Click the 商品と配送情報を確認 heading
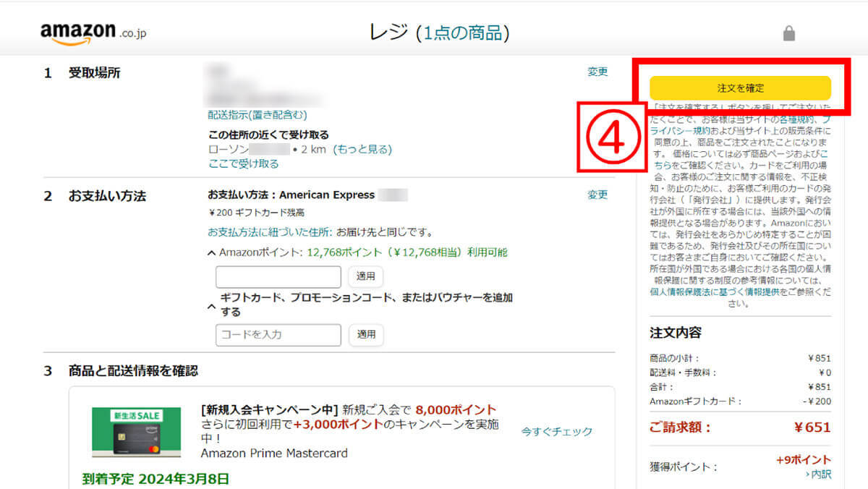The image size is (868, 489). click(134, 371)
